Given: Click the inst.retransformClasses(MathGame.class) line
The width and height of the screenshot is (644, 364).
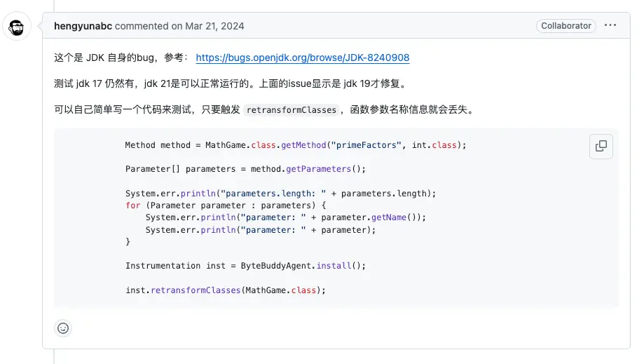Looking at the screenshot, I should pyautogui.click(x=226, y=290).
